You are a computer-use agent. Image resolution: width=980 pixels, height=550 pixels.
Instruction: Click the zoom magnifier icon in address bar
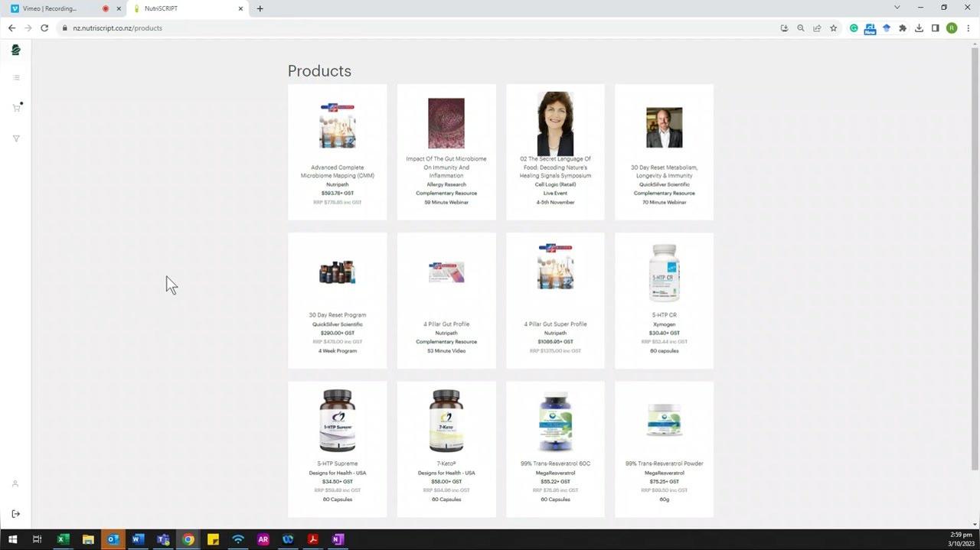pos(801,28)
